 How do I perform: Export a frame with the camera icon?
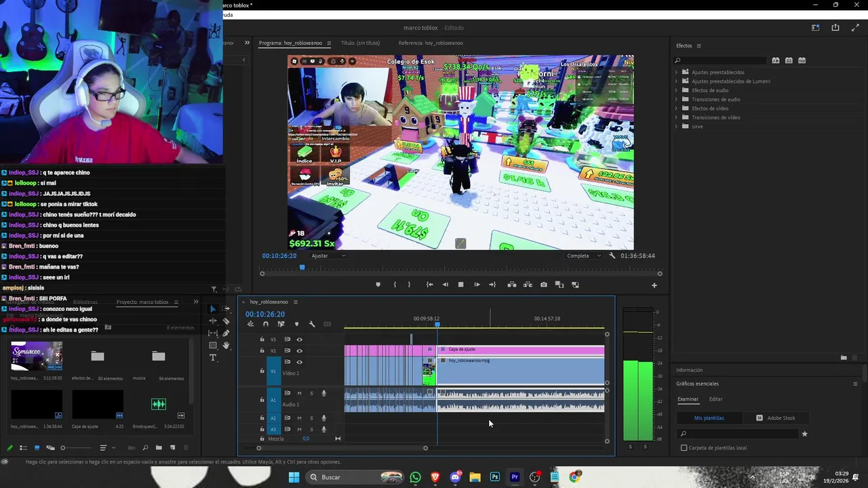point(544,285)
